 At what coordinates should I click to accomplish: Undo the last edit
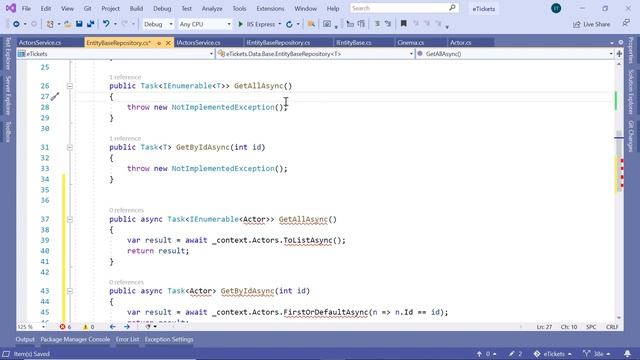106,24
